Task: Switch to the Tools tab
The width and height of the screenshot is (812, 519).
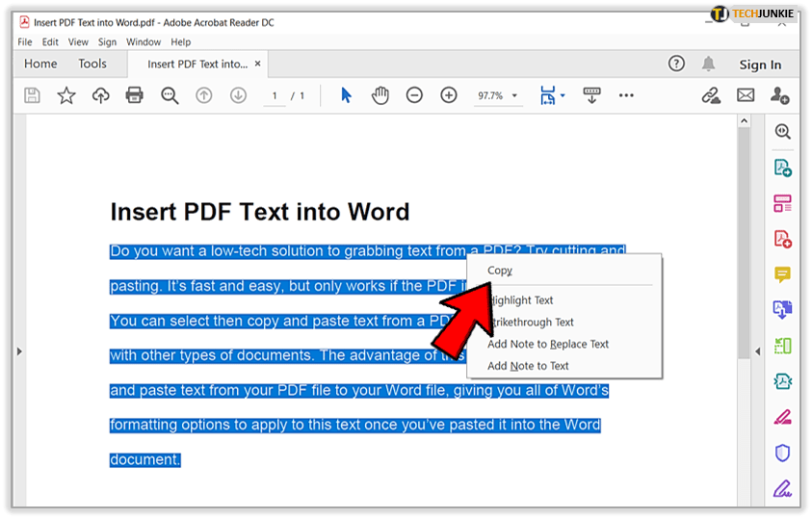Action: (92, 64)
